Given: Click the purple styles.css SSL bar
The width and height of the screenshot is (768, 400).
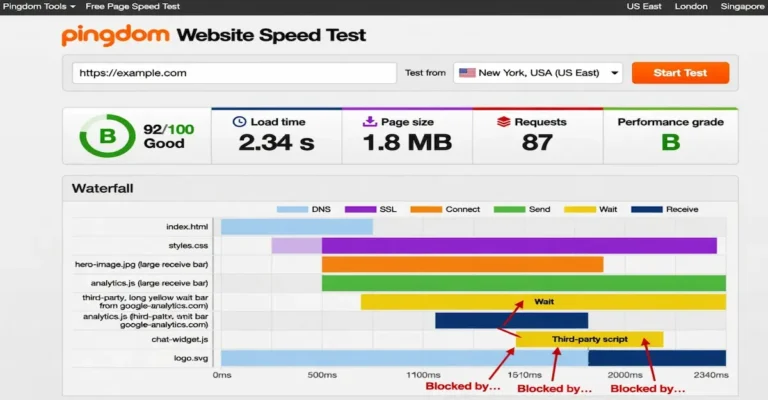Looking at the screenshot, I should (x=519, y=246).
